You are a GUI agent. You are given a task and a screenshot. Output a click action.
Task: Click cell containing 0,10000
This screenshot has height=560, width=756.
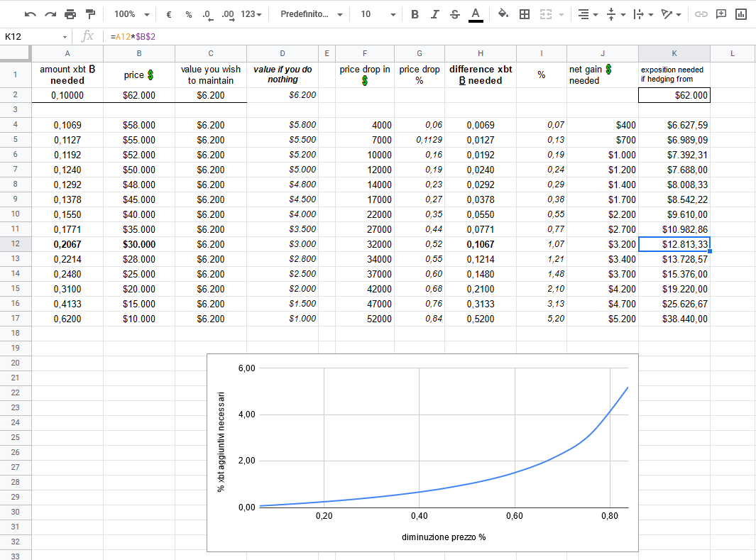click(x=67, y=95)
